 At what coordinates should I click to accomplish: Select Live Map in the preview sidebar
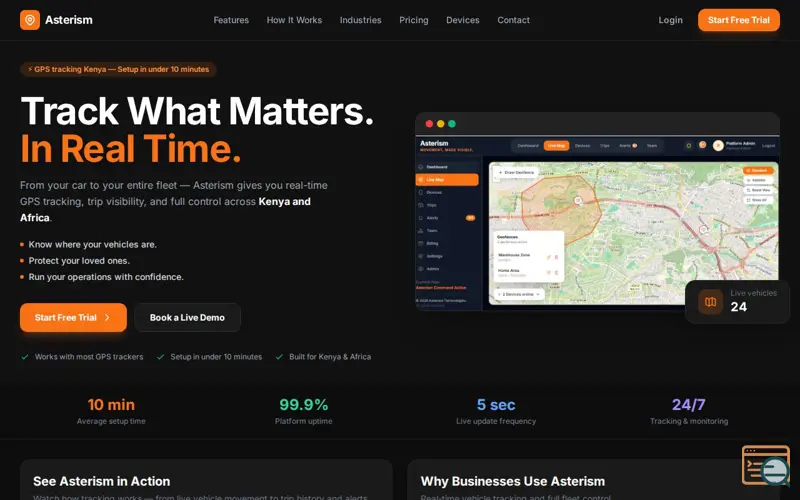(447, 180)
